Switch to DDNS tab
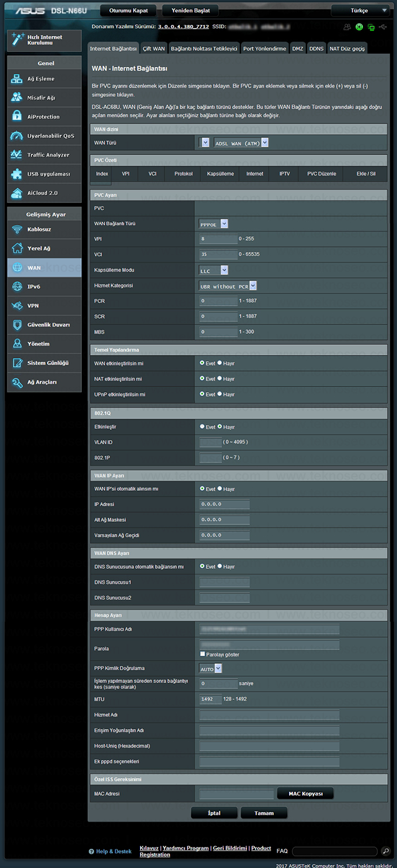Image resolution: width=397 pixels, height=868 pixels. tap(316, 48)
